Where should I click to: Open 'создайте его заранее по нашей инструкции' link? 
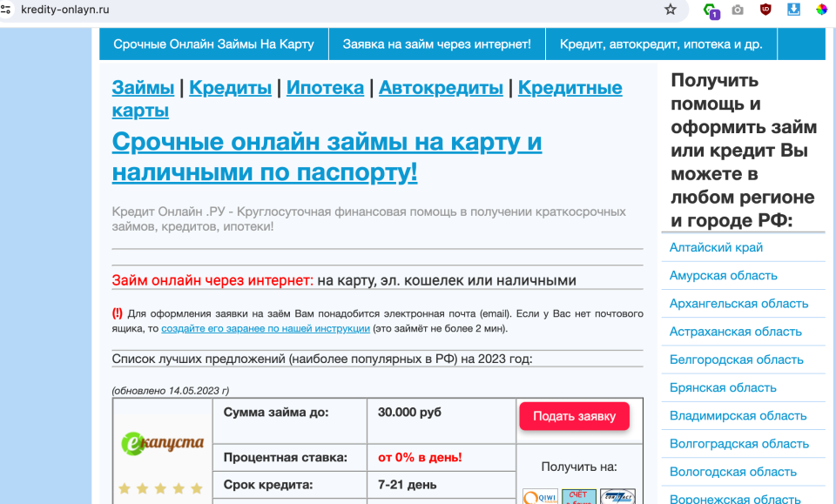[x=266, y=329]
